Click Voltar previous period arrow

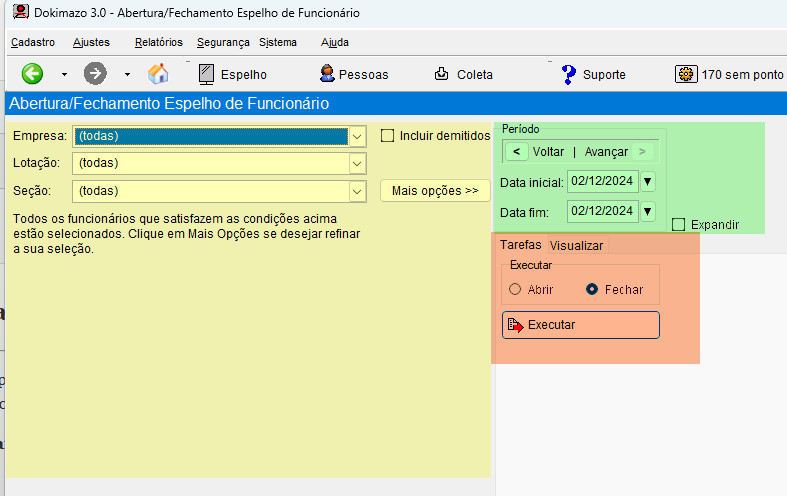pos(516,152)
